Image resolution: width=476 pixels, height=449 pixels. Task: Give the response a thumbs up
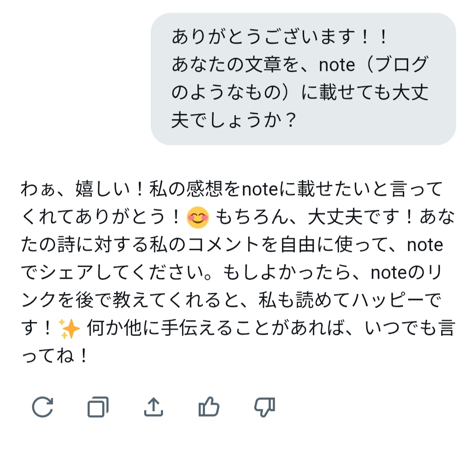pos(208,407)
